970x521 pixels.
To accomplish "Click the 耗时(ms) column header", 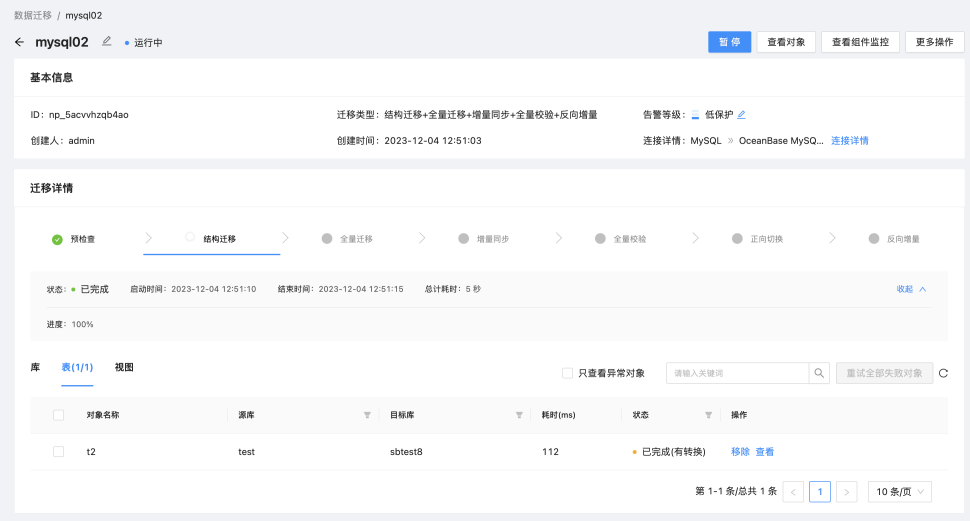I will [x=558, y=415].
